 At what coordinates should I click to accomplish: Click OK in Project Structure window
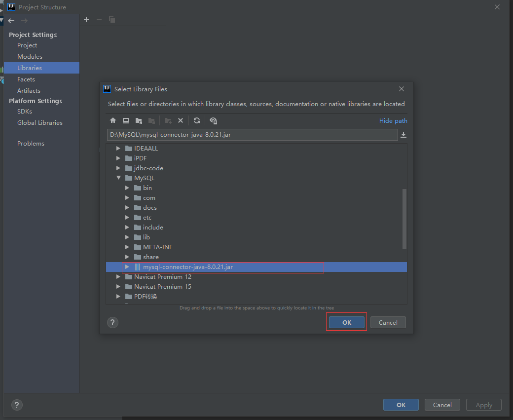[401, 405]
